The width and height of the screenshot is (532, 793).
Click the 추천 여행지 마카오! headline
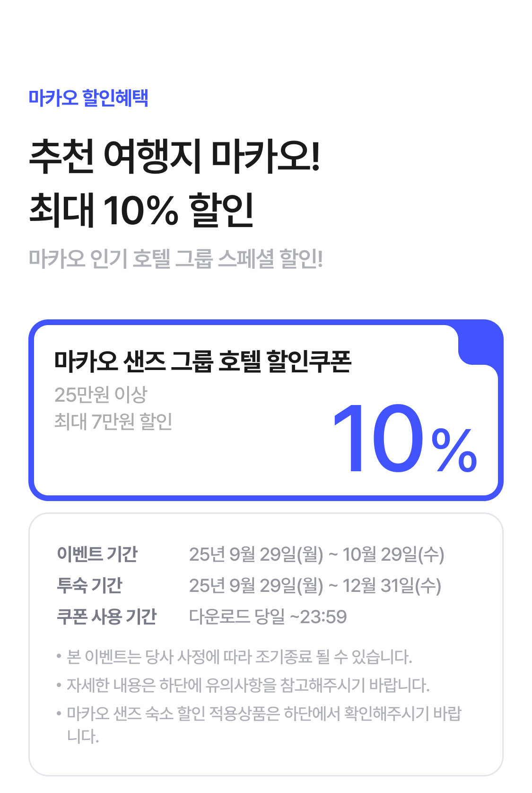[x=175, y=156]
